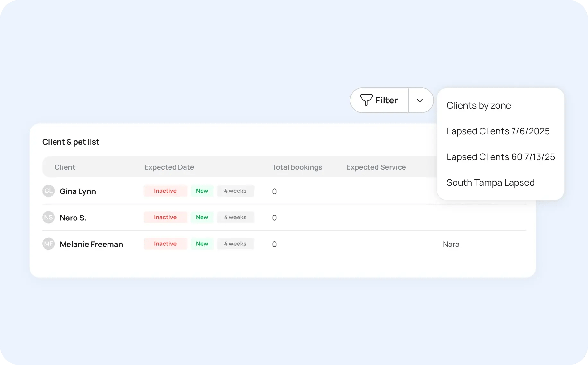Expand the chevron next to the Filter button
The width and height of the screenshot is (588, 365).
tap(420, 100)
